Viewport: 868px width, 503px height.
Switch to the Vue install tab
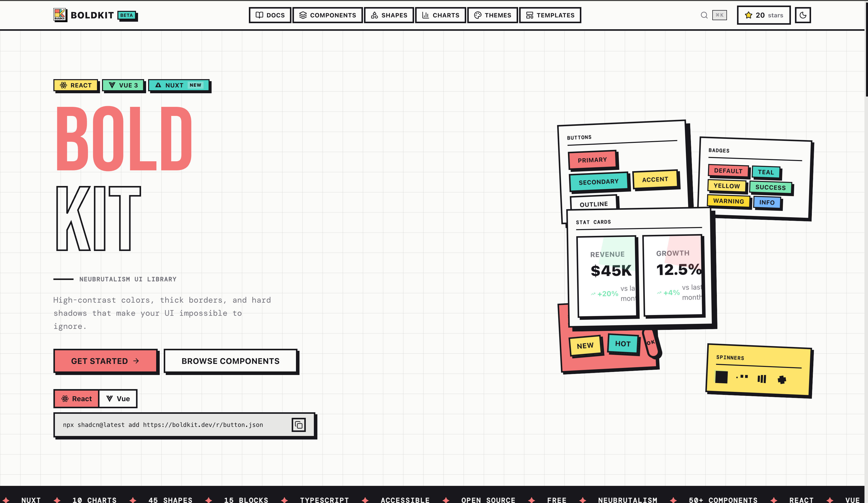coord(118,399)
